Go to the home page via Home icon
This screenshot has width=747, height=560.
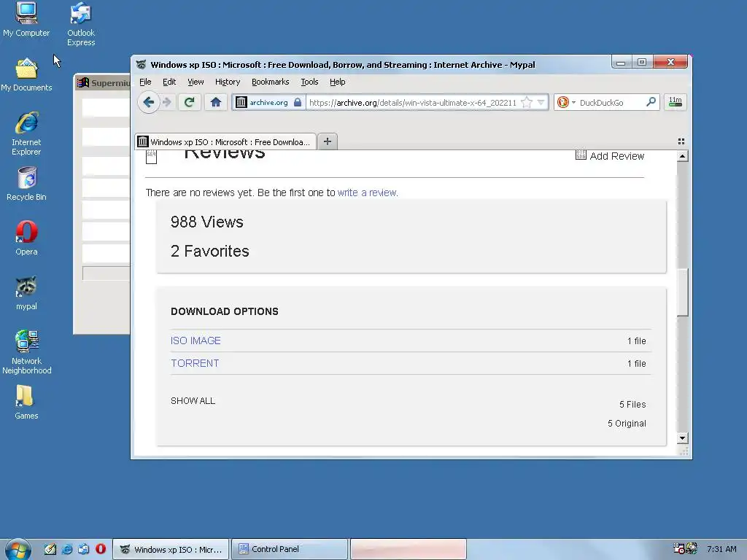tap(216, 102)
